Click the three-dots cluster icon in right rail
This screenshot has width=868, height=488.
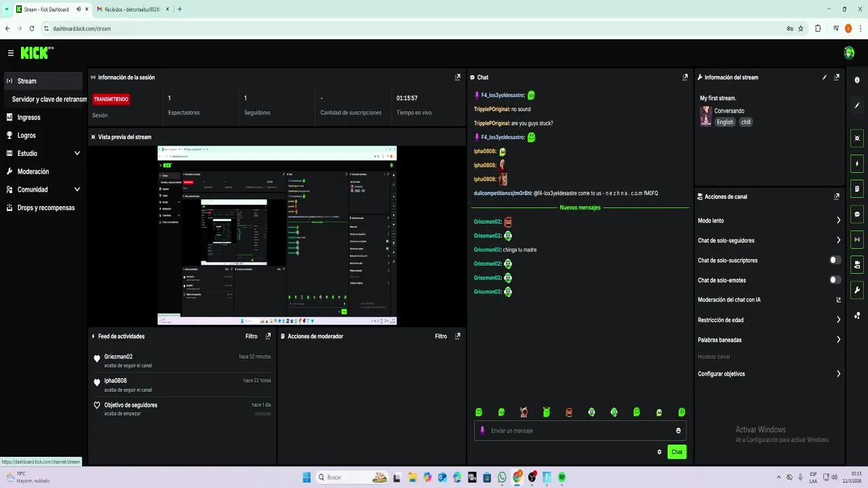[x=857, y=315]
